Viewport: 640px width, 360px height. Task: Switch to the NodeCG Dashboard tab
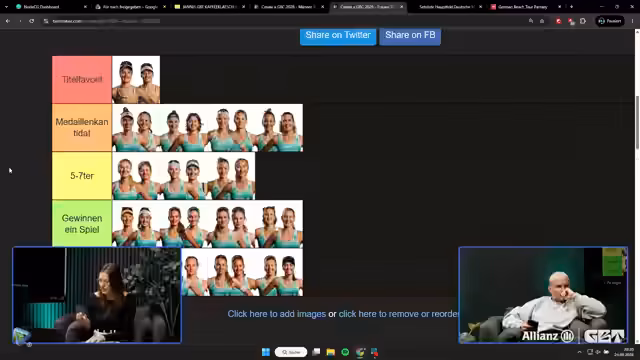50,7
